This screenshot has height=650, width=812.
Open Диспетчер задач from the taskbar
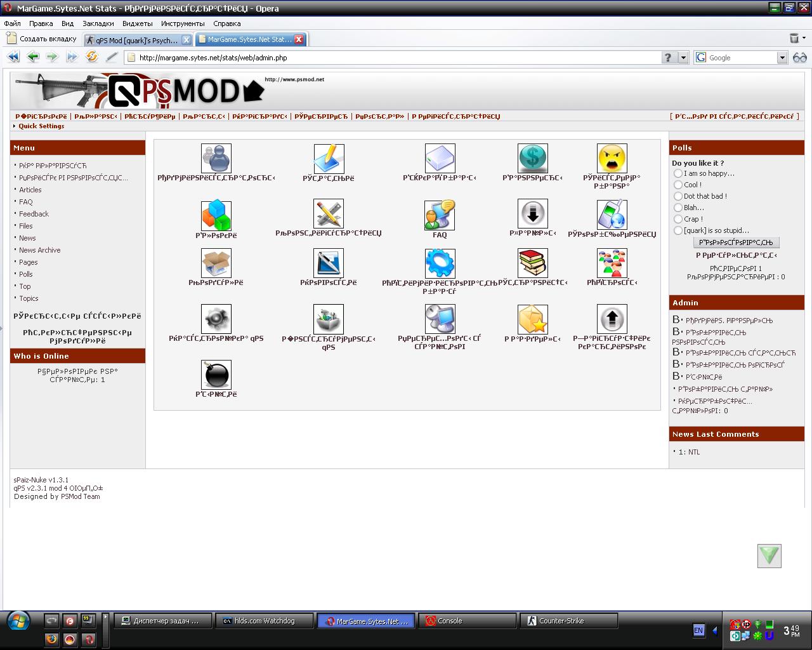(162, 621)
